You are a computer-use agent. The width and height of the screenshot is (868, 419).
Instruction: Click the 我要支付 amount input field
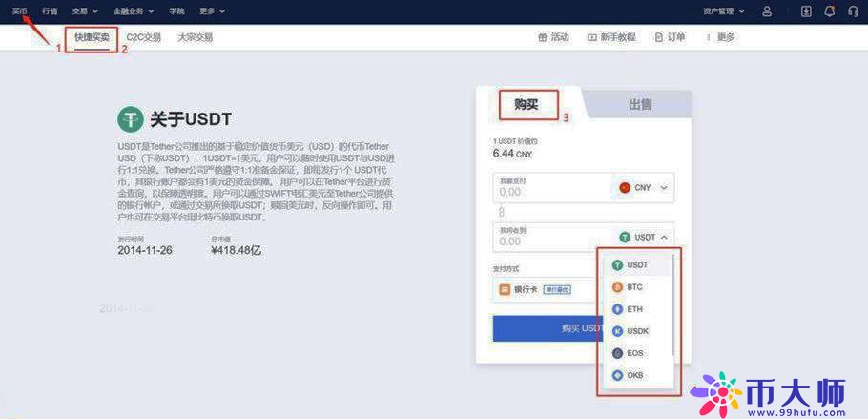552,188
